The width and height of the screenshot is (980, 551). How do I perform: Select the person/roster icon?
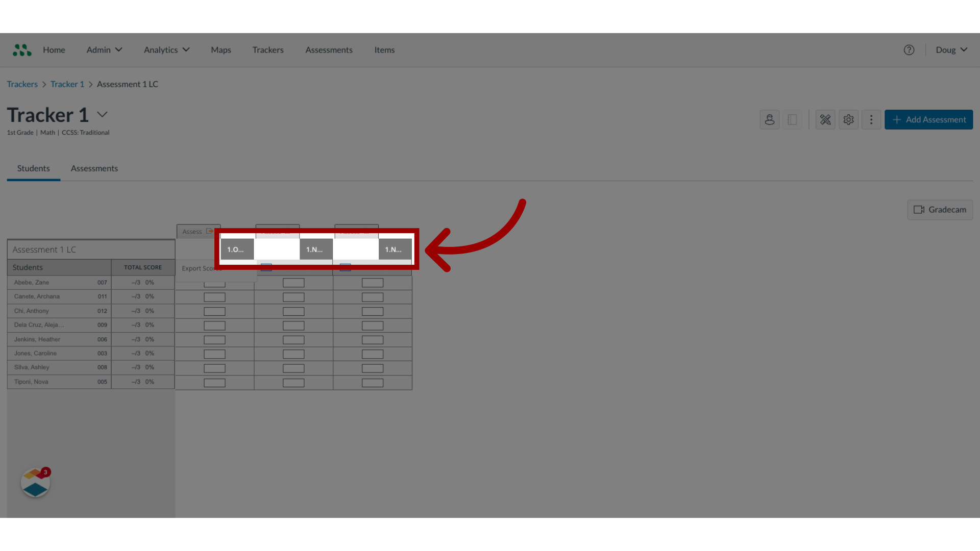(x=769, y=119)
